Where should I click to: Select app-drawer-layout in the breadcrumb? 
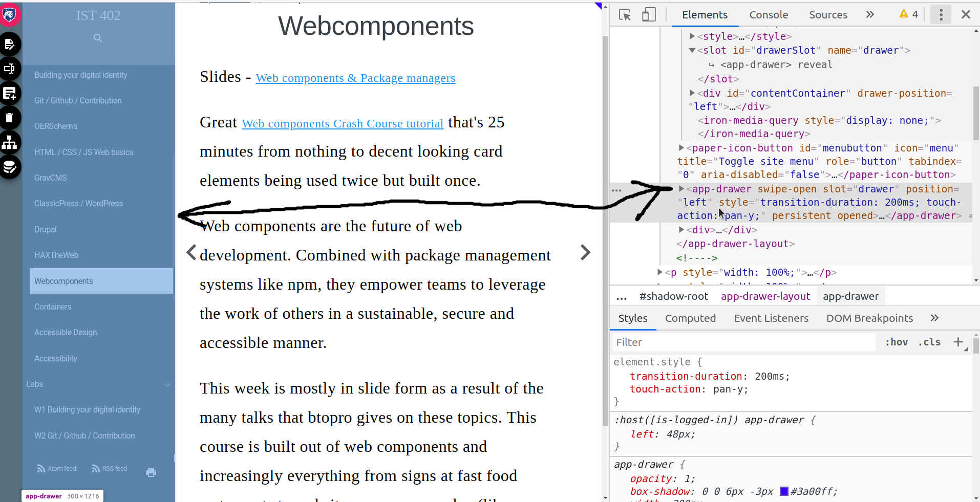point(765,296)
